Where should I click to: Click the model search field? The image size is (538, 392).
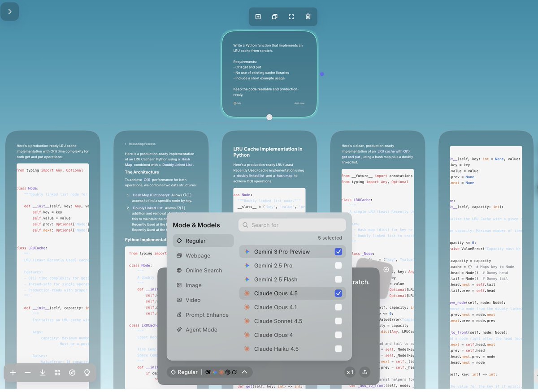[292, 225]
